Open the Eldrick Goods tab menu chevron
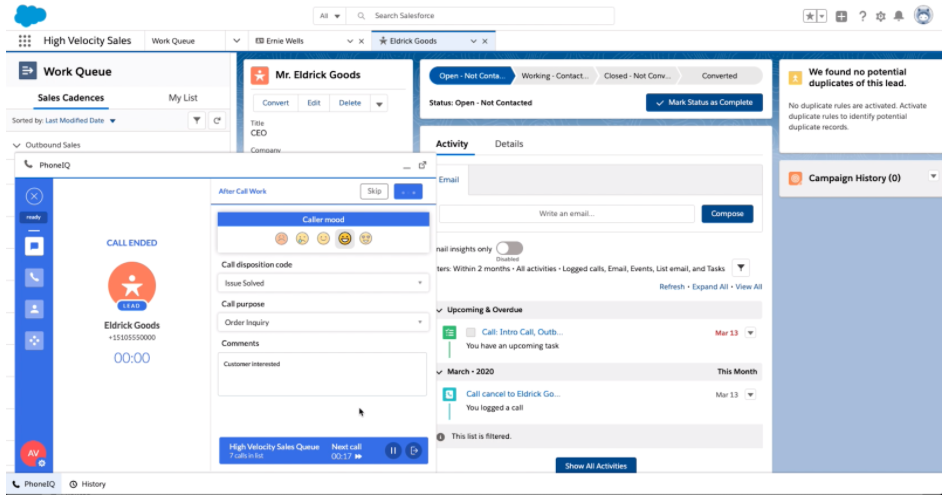Viewport: 947px width, 501px height. pyautogui.click(x=474, y=41)
